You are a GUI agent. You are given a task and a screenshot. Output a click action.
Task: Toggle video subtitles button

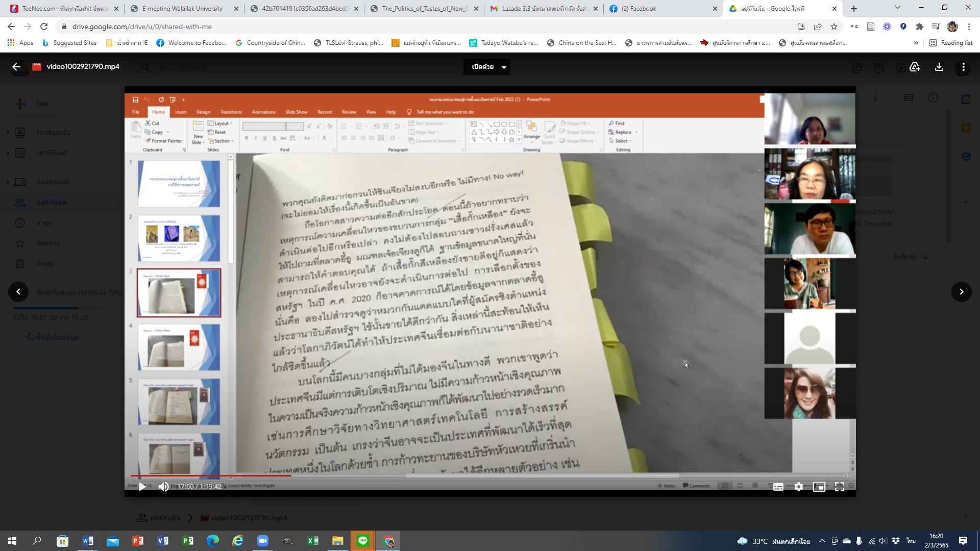778,487
